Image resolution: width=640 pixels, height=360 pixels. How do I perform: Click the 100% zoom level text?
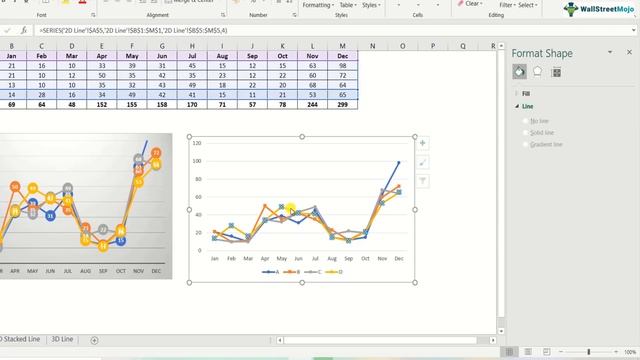[630, 351]
